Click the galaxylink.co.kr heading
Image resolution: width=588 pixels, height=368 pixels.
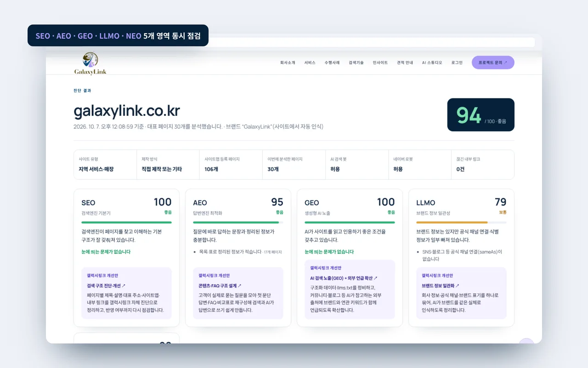[127, 111]
